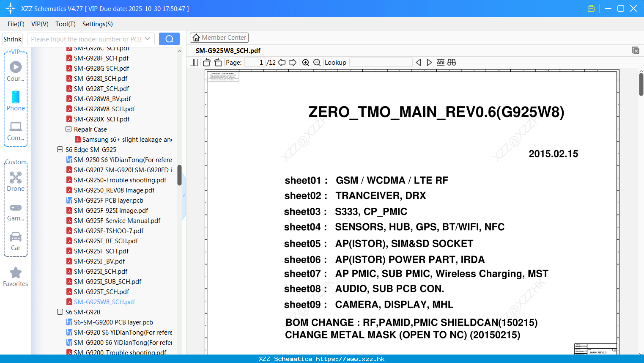Click the binoculars search icon

pos(452,63)
